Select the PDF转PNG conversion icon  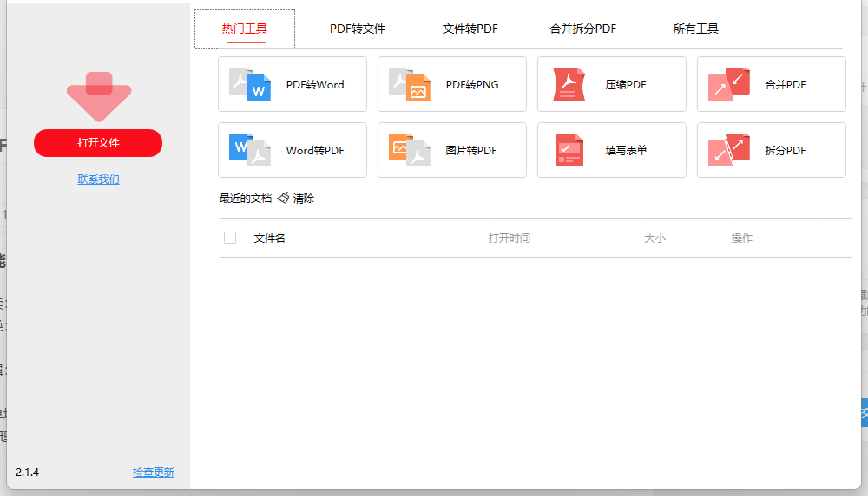(x=410, y=84)
